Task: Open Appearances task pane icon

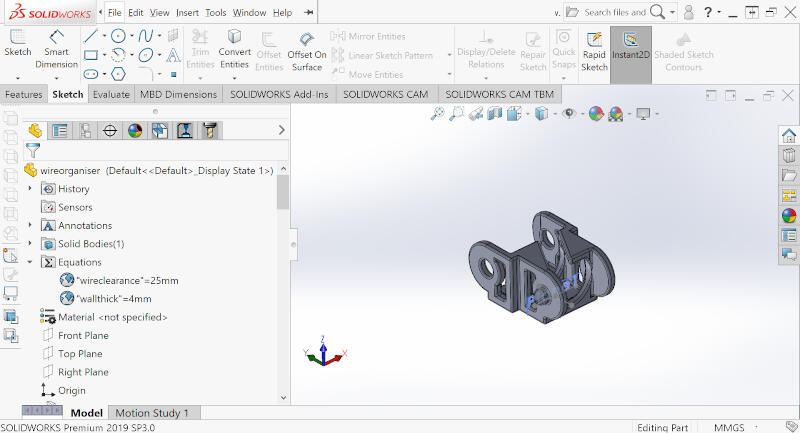Action: [x=789, y=216]
